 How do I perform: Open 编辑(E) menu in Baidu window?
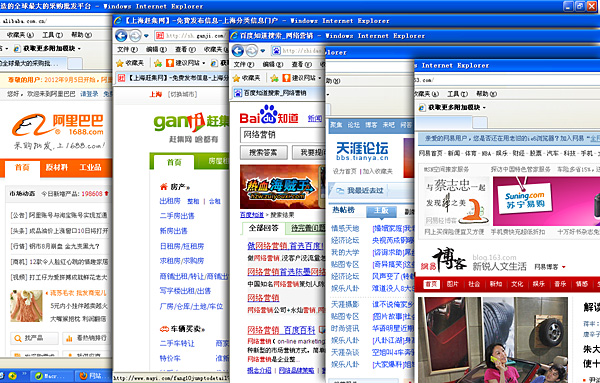point(273,64)
